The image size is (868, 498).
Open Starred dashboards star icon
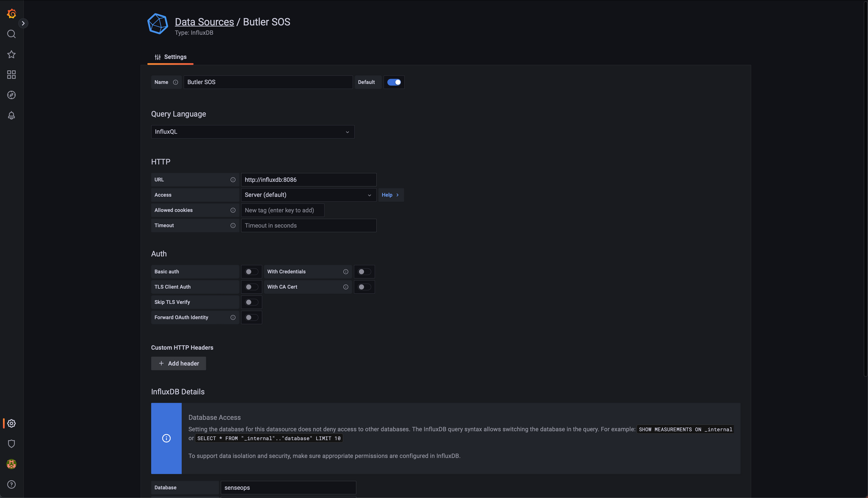(x=12, y=55)
